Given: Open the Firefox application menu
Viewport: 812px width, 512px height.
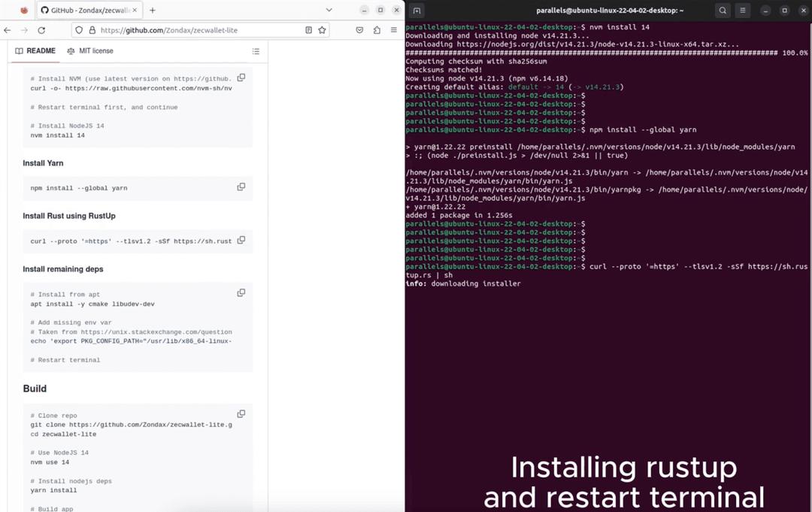Looking at the screenshot, I should pos(394,29).
